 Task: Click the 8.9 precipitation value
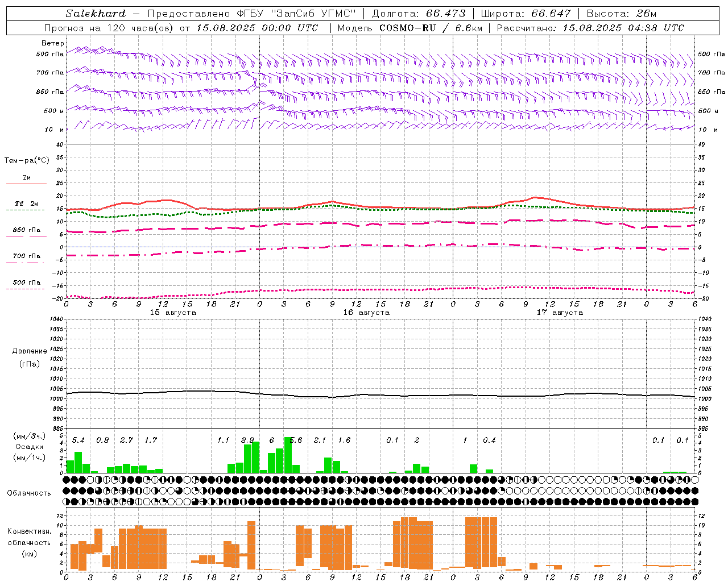[x=247, y=440]
